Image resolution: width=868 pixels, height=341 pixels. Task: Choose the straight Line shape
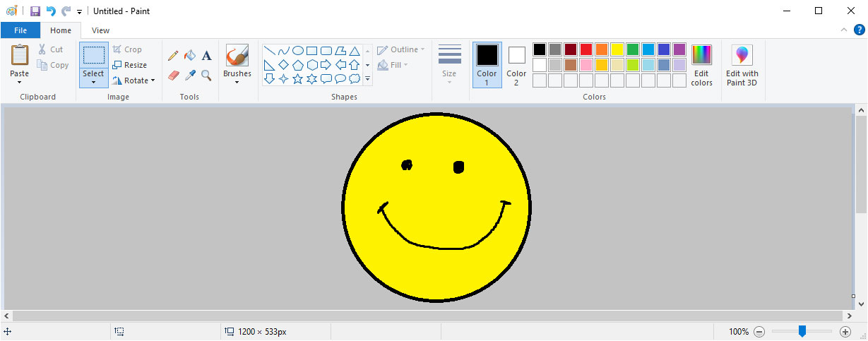click(270, 51)
